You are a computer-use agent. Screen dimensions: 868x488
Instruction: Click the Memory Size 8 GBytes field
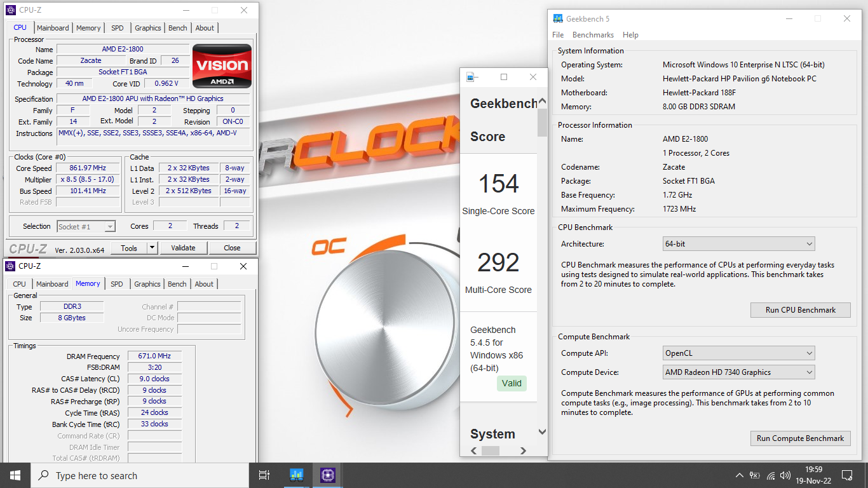72,318
